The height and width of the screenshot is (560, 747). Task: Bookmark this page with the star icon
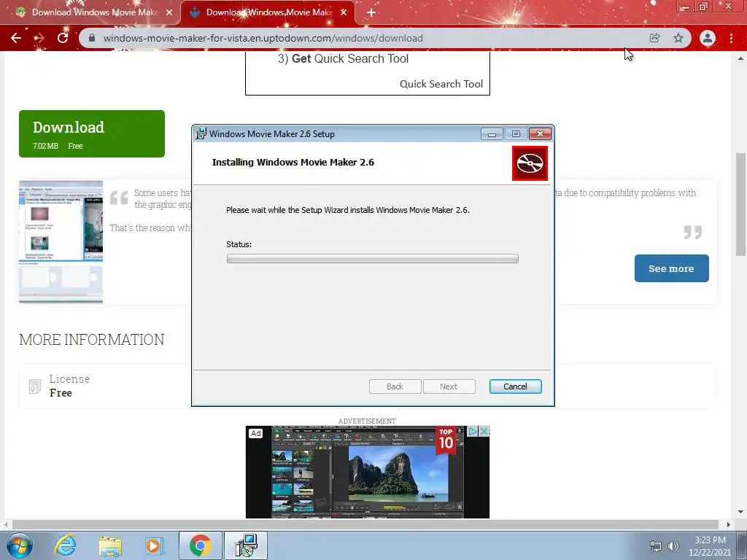click(678, 38)
